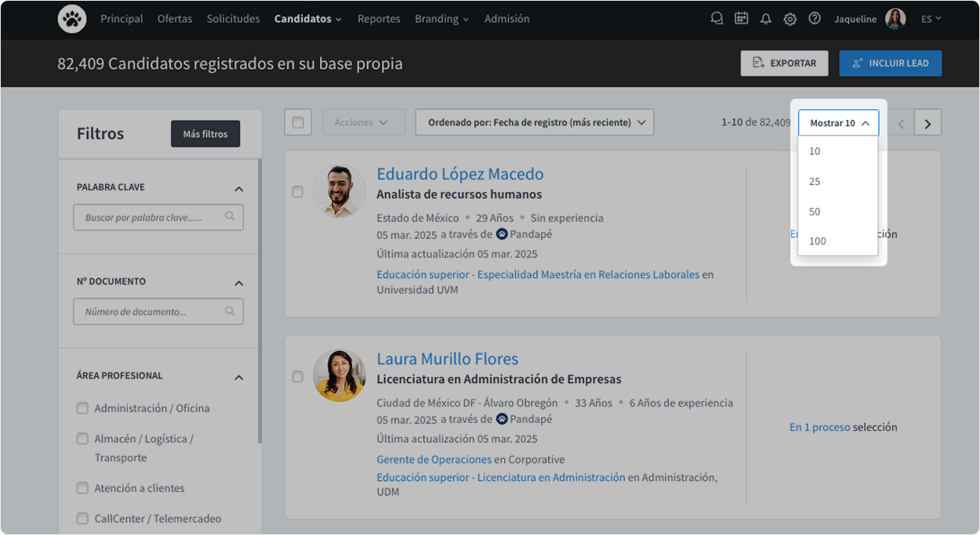This screenshot has height=535, width=980.
Task: Open Laura Murillo Flores' profile link
Action: tap(448, 359)
